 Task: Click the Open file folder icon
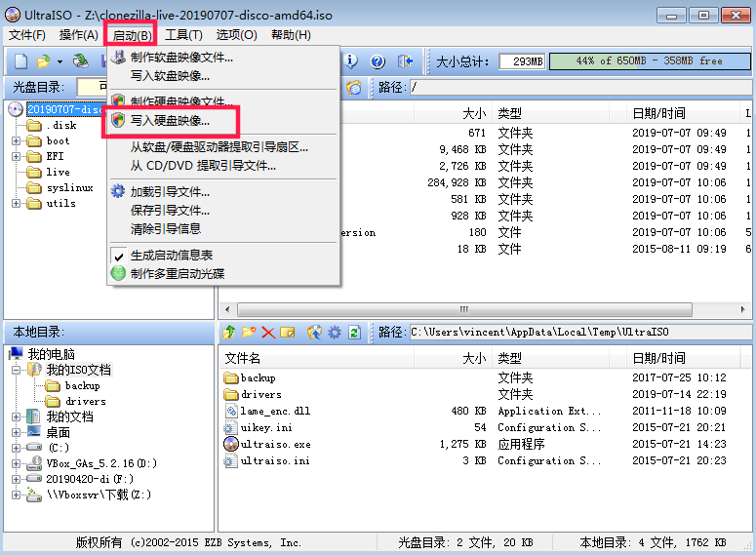coord(43,61)
